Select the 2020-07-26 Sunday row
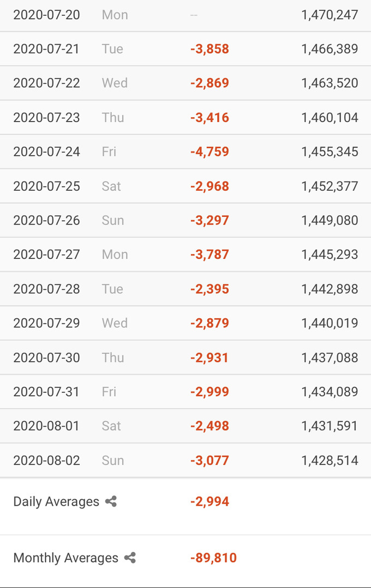Screen dimensions: 371x588 [x=185, y=220]
